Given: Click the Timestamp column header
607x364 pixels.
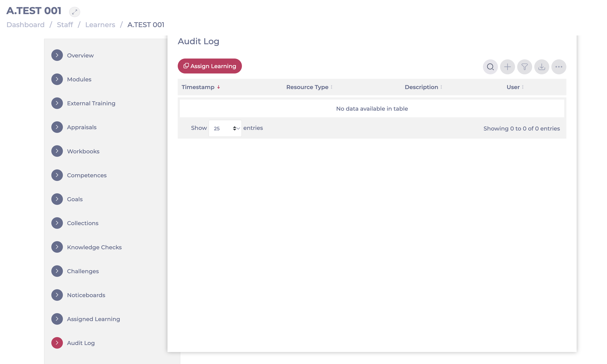Looking at the screenshot, I should tap(198, 87).
